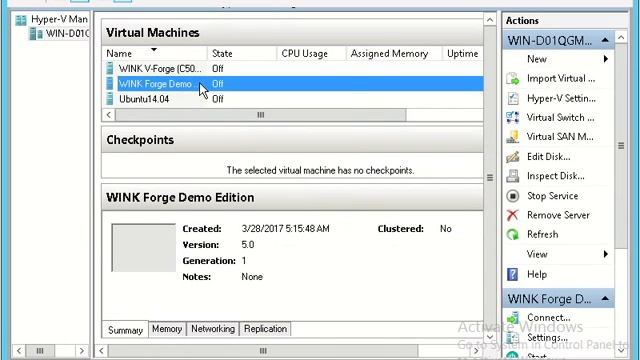640x360 pixels.
Task: Select the Ubuntu14.04 virtual machine
Action: point(144,99)
